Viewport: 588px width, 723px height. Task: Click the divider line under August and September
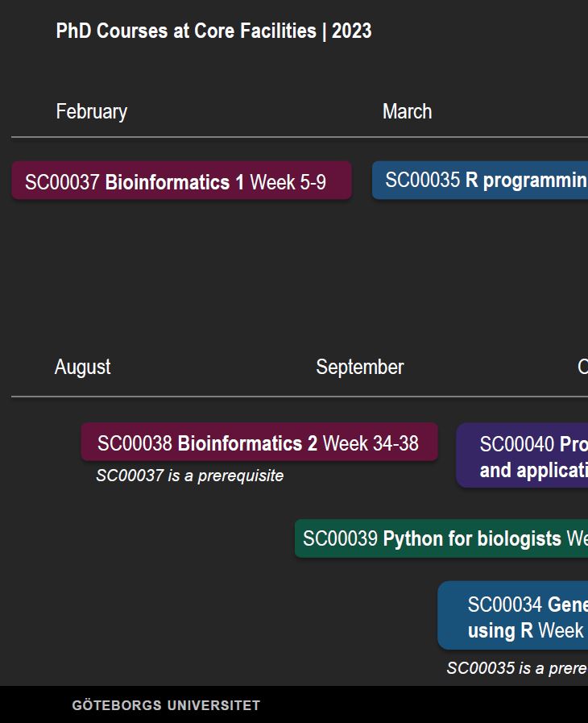[x=300, y=397]
